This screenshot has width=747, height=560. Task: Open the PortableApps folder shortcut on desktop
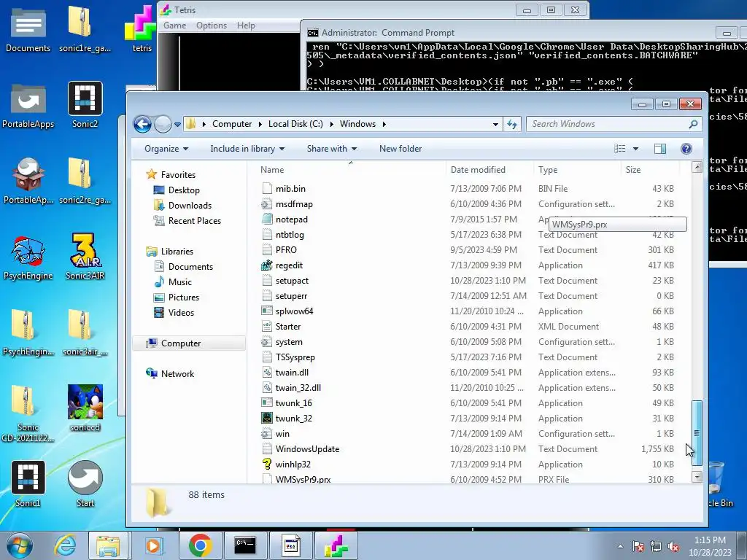tap(28, 106)
